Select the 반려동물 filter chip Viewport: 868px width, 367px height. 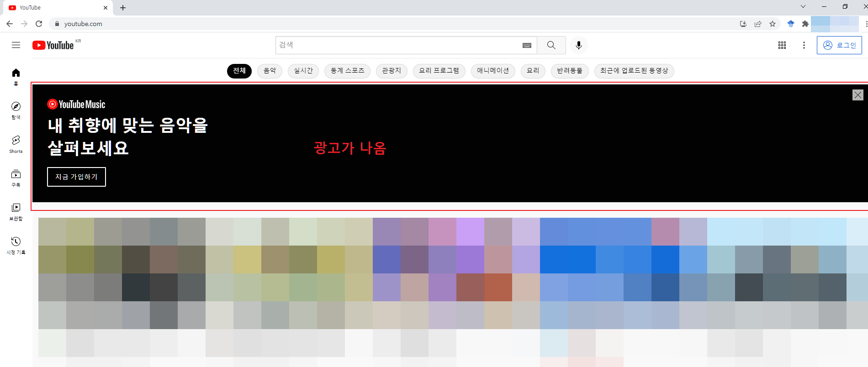click(x=570, y=71)
